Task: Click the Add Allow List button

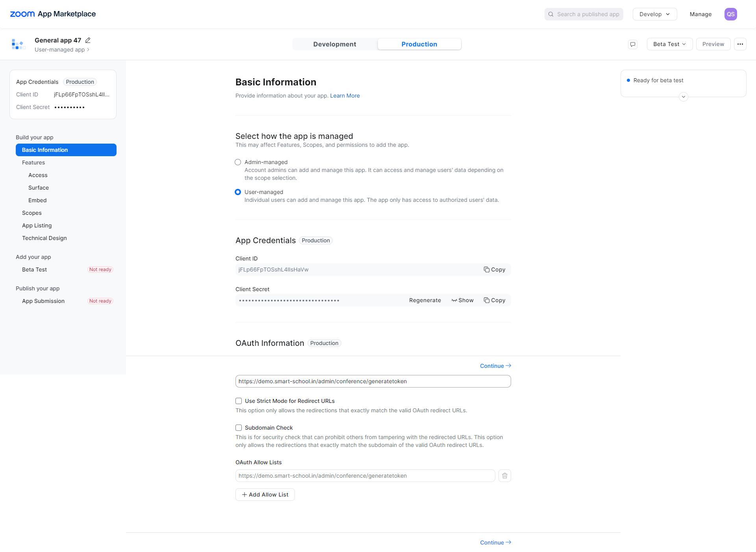Action: (x=265, y=494)
